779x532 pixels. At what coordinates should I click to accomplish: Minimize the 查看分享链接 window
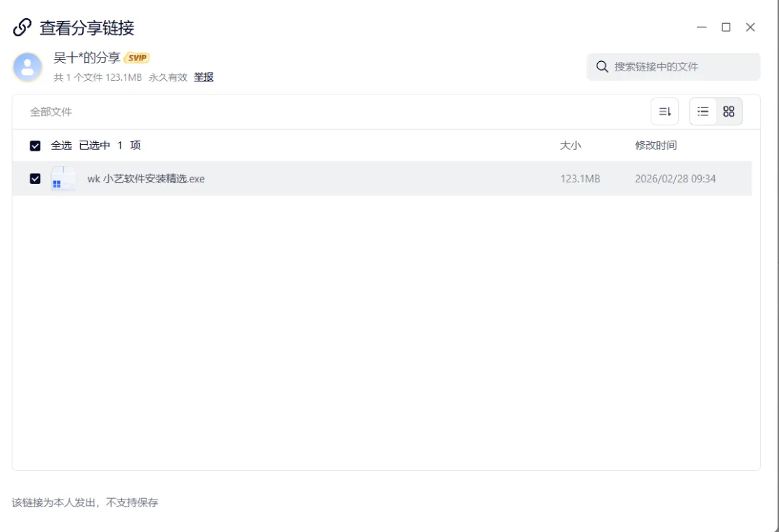[x=702, y=27]
